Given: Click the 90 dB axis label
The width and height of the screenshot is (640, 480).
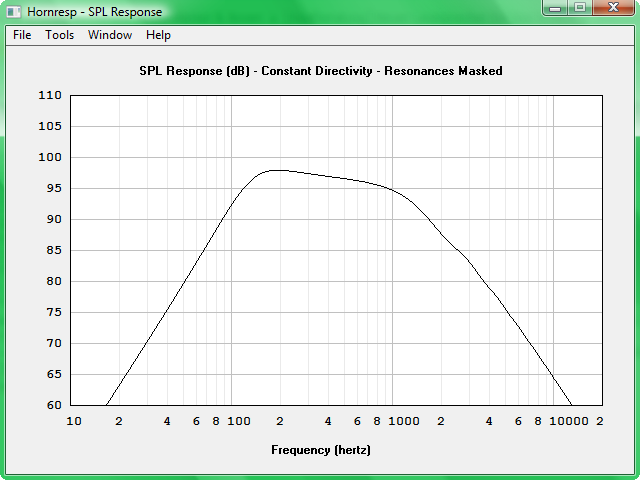Looking at the screenshot, I should pos(54,219).
